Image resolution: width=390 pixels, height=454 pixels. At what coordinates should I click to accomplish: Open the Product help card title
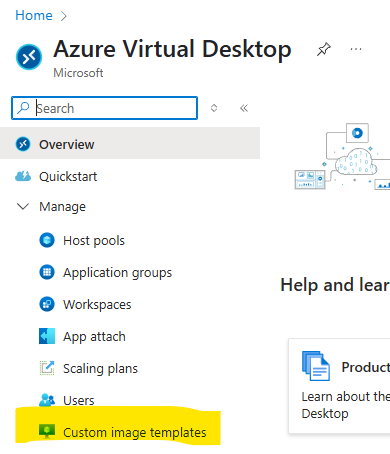click(x=366, y=367)
